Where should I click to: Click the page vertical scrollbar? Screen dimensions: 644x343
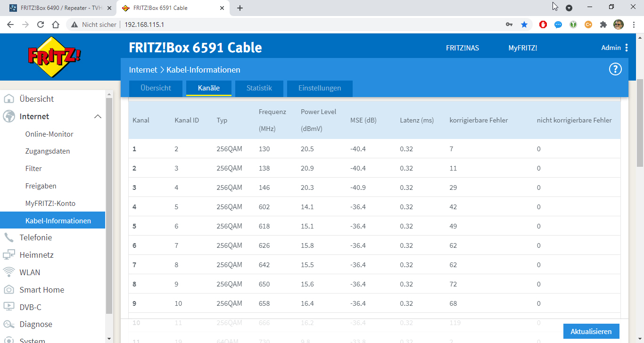pos(640,122)
